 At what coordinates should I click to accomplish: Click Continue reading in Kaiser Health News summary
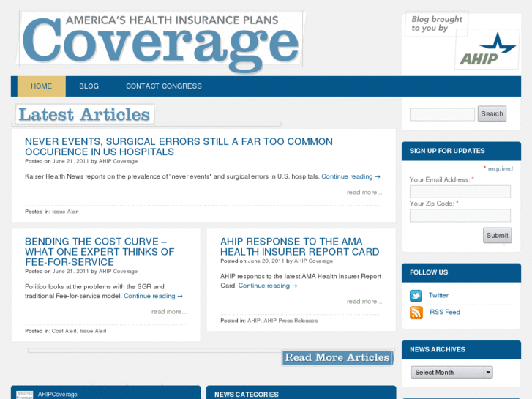pos(351,176)
